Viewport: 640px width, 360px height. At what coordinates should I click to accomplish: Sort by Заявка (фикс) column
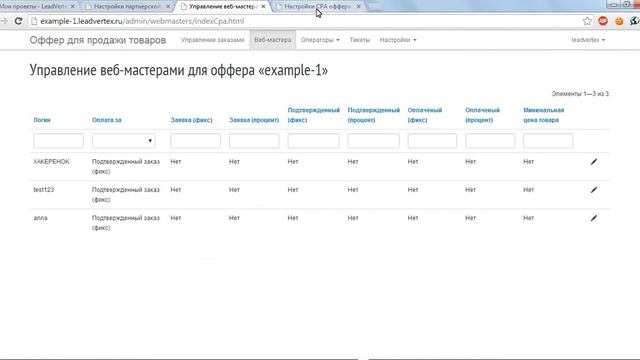click(191, 120)
